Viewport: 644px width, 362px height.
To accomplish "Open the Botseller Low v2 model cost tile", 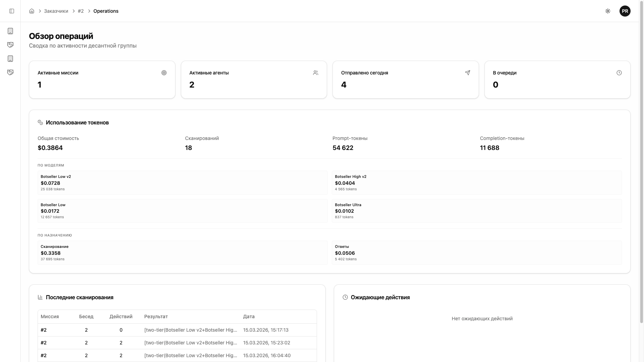I will (182, 183).
